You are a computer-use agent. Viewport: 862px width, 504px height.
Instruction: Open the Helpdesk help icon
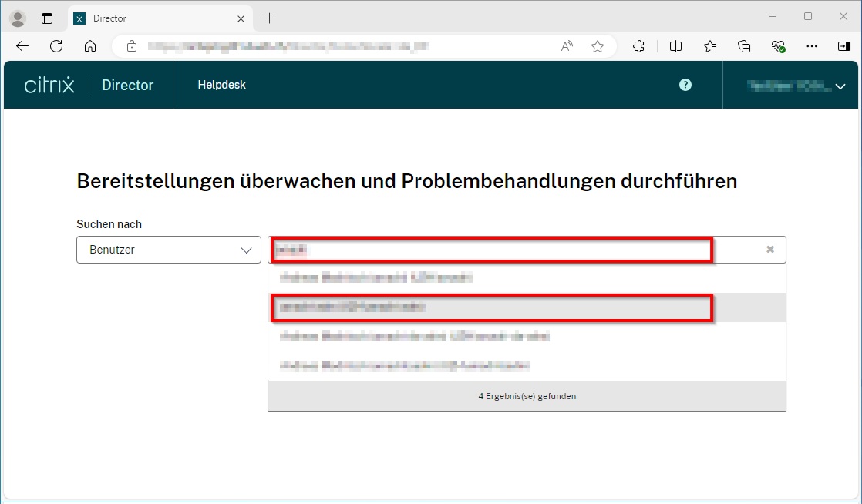tap(685, 85)
